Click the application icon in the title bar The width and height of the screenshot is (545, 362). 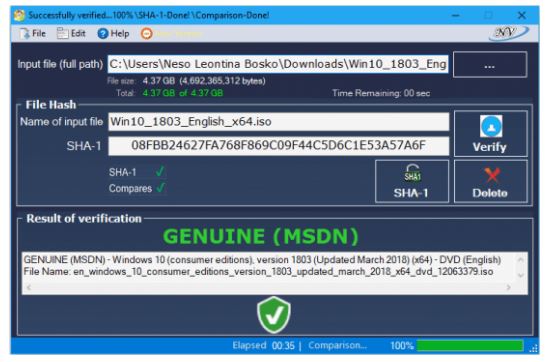19,15
